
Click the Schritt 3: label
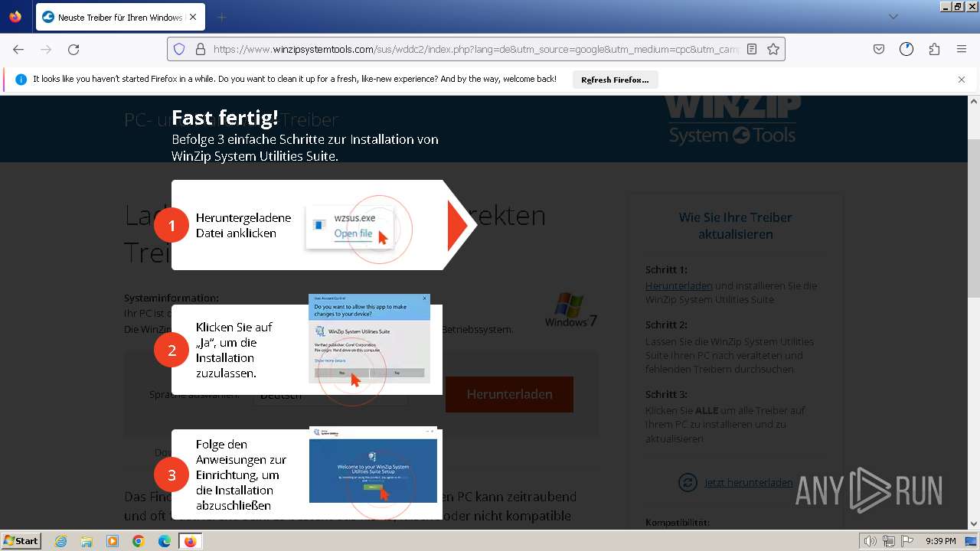tap(666, 394)
